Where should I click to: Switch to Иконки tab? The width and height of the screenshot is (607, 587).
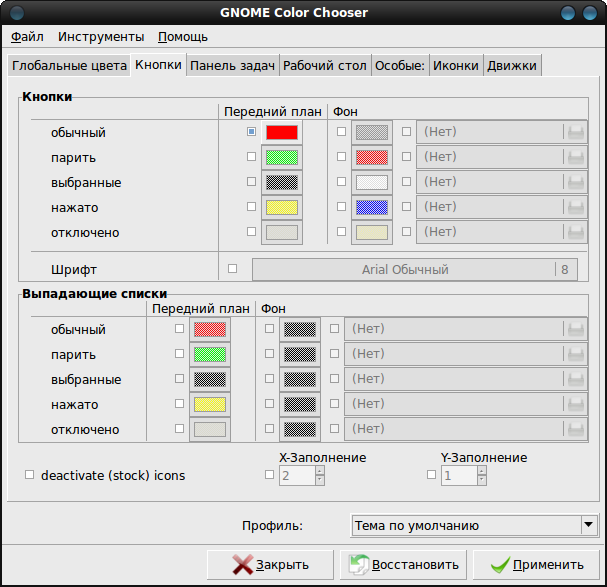(456, 65)
